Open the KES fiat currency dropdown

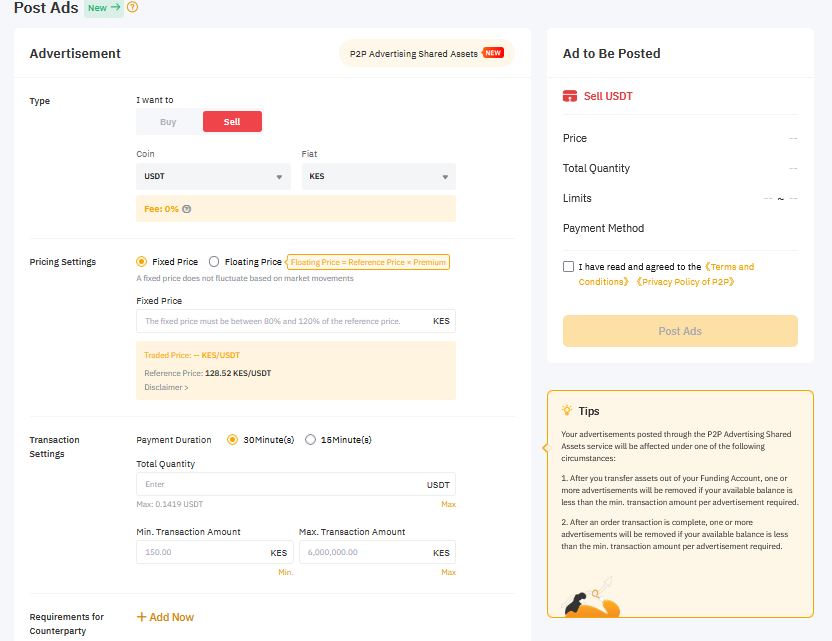click(378, 174)
